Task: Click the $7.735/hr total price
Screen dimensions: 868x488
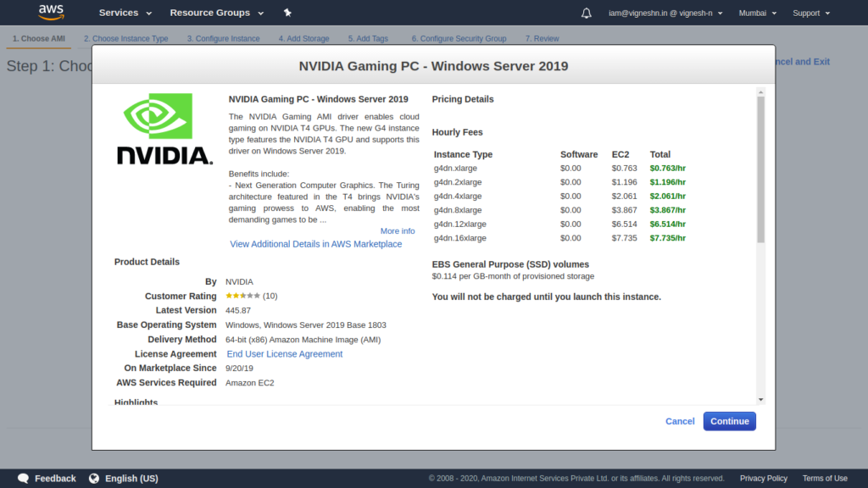Action: pyautogui.click(x=668, y=238)
